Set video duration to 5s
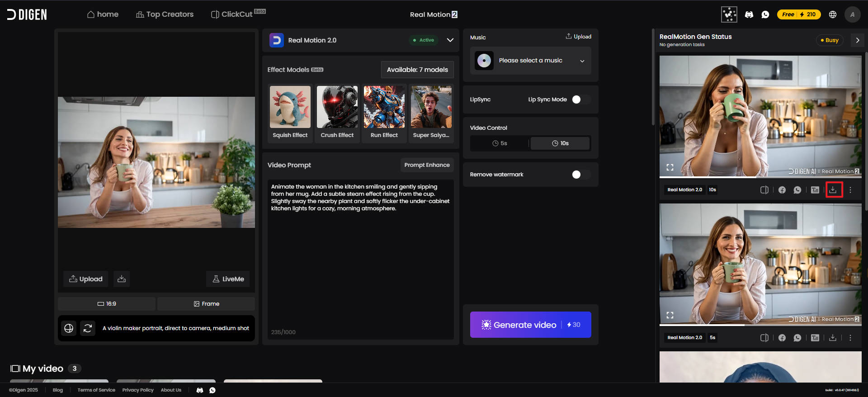The image size is (868, 397). (500, 143)
